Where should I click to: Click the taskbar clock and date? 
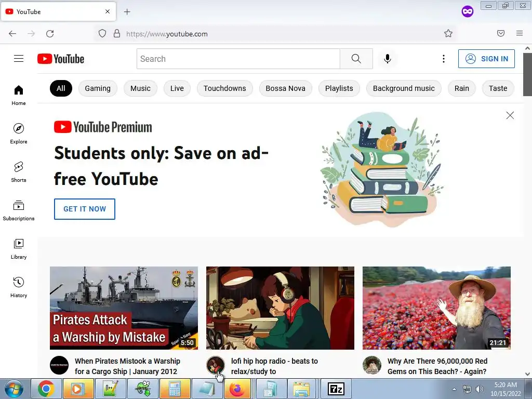tap(506, 389)
